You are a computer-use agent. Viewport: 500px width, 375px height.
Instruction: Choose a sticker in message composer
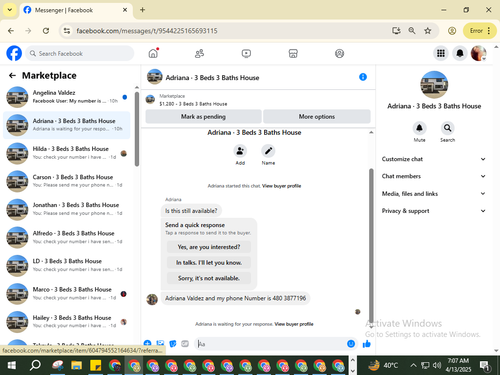tap(173, 343)
